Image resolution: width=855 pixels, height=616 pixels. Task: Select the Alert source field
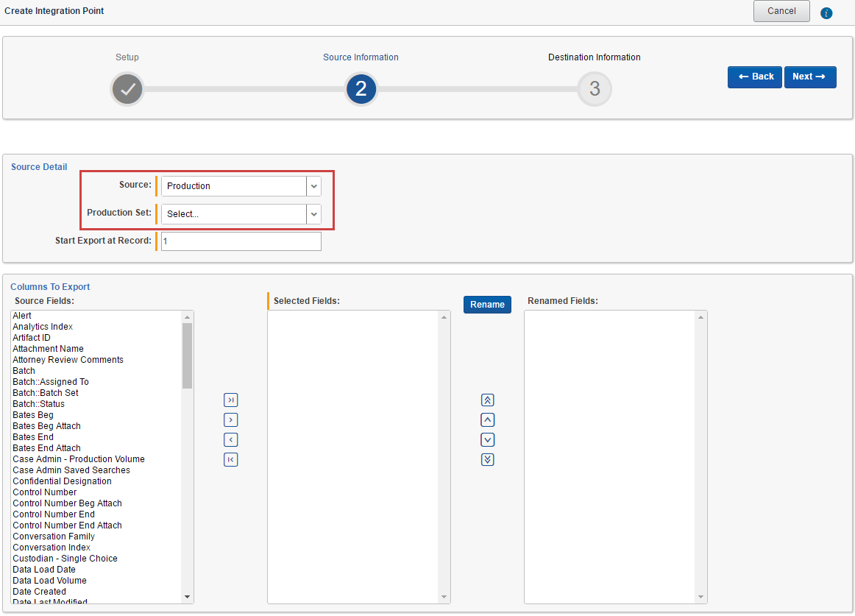[22, 316]
